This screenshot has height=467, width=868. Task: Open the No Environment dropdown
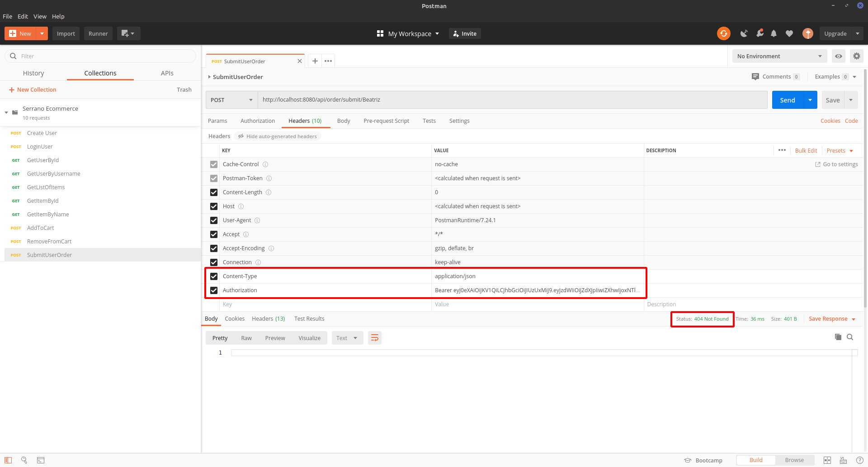(779, 56)
